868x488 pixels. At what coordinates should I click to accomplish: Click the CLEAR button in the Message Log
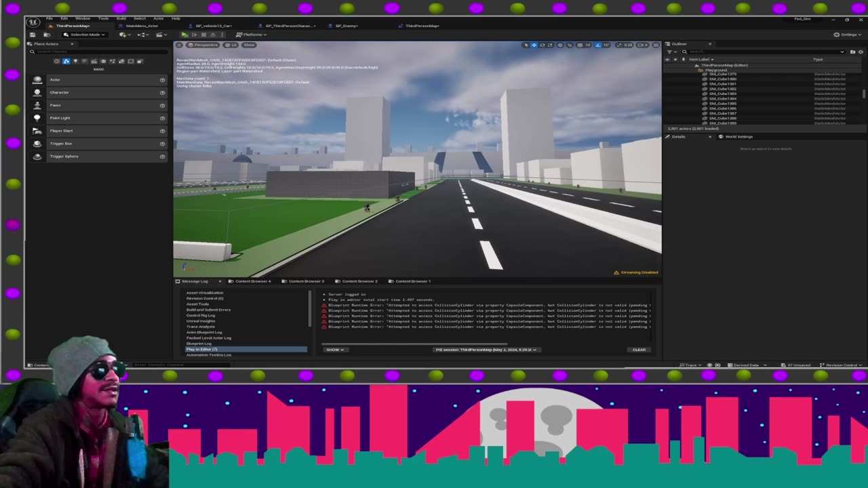pyautogui.click(x=639, y=350)
